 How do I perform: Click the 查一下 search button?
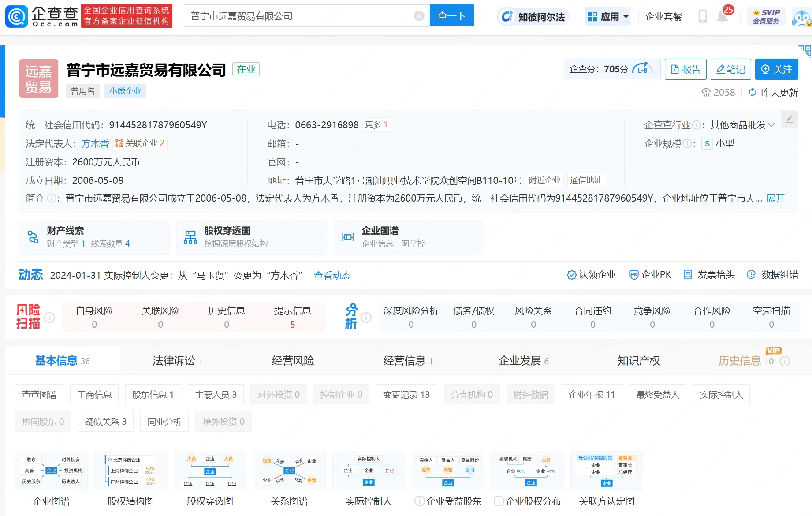(452, 16)
